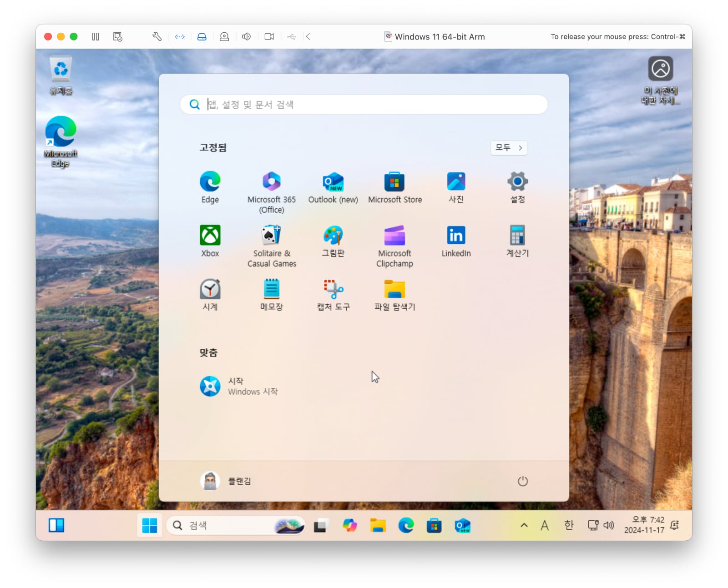Viewport: 728px width, 588px height.
Task: Click the VM toolbar user icon
Action: [224, 36]
